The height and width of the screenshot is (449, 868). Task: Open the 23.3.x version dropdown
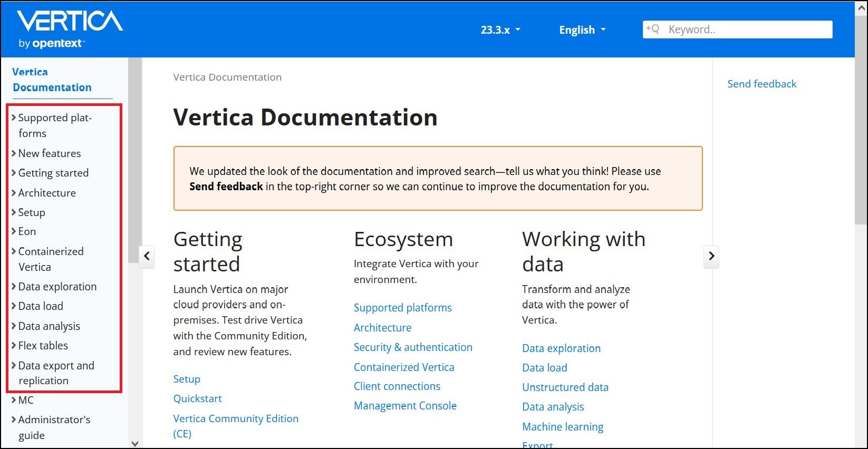pyautogui.click(x=500, y=30)
